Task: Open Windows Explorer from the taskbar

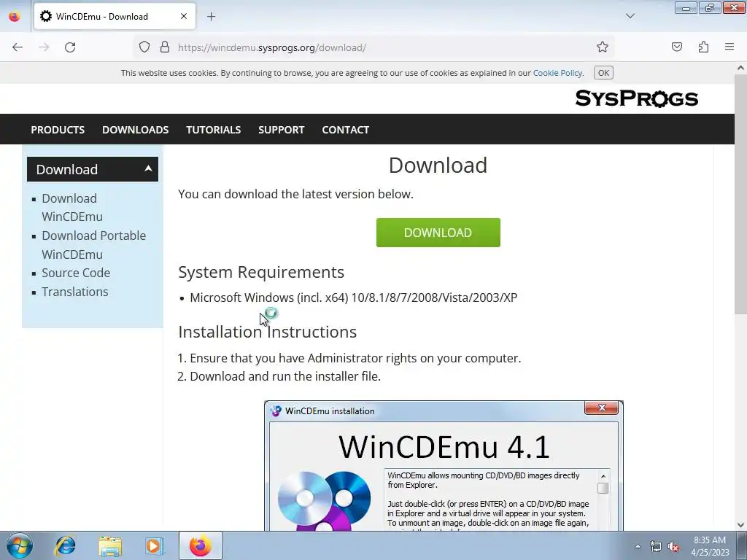Action: click(110, 545)
